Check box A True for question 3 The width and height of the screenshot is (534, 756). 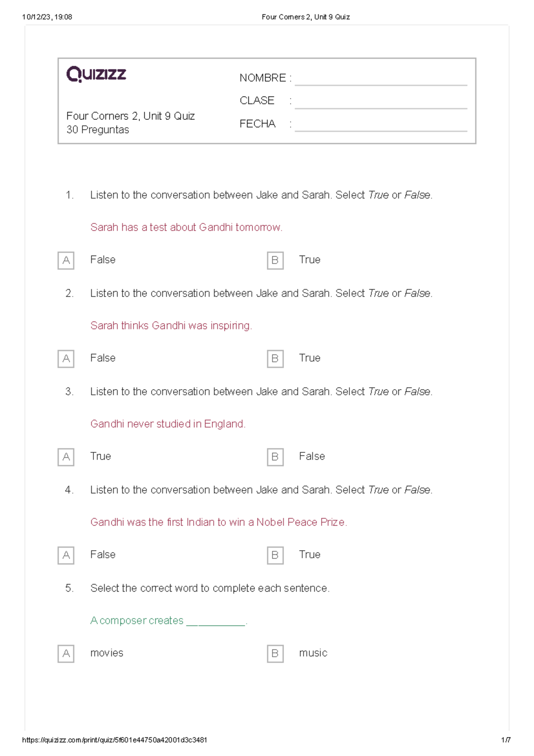click(66, 457)
